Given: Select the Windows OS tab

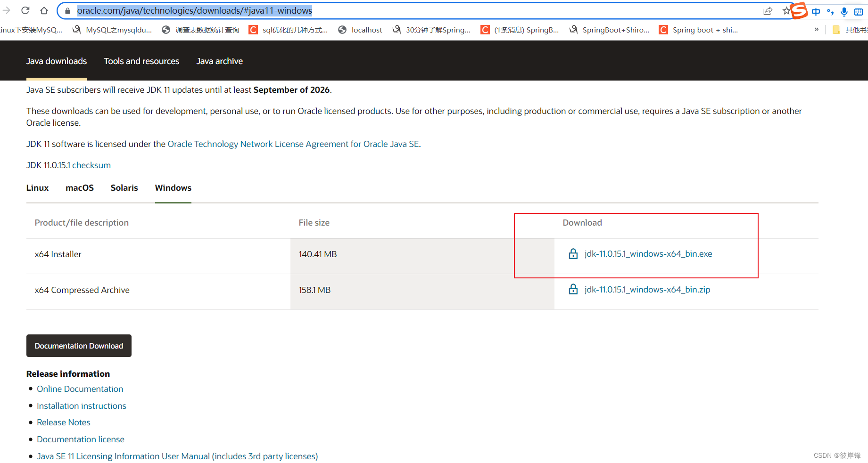Looking at the screenshot, I should pos(173,188).
